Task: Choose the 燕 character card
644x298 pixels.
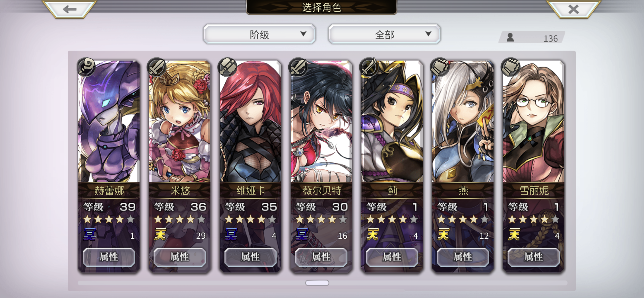Action: click(x=463, y=166)
